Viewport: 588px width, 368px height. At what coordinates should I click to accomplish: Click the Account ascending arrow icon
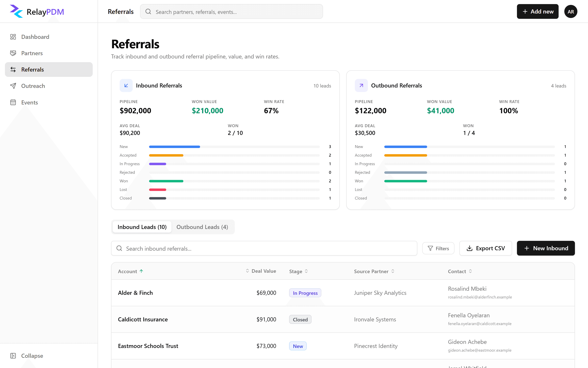[141, 271]
